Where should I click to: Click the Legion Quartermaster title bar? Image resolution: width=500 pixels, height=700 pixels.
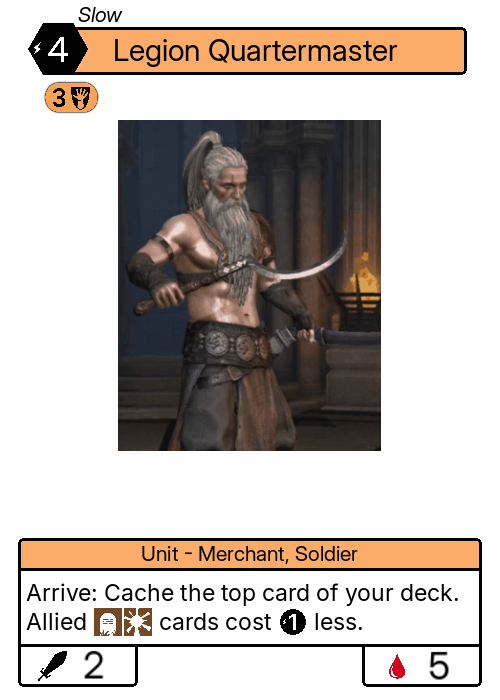271,50
